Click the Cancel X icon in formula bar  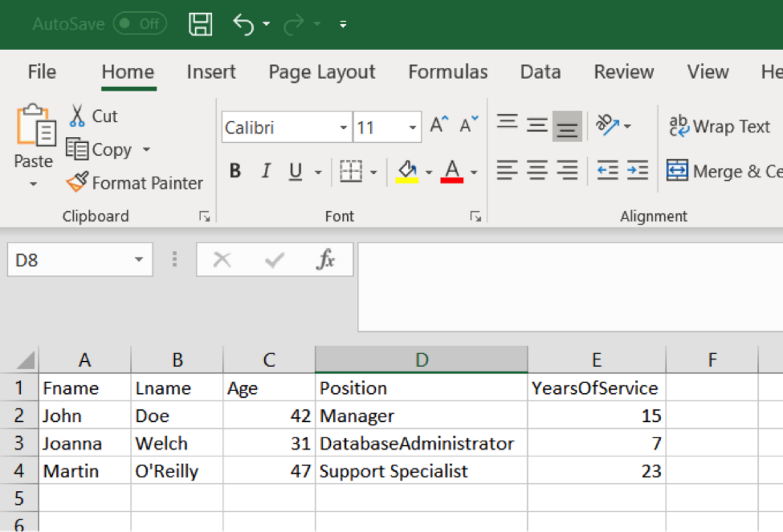222,260
